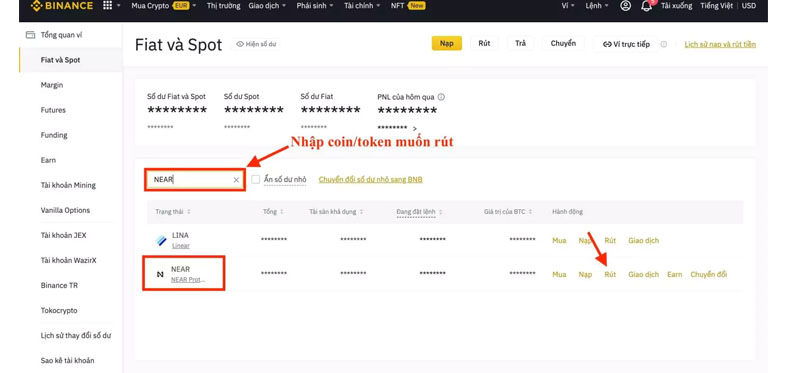Toggle Hiện số dư balance visibility

pyautogui.click(x=257, y=44)
